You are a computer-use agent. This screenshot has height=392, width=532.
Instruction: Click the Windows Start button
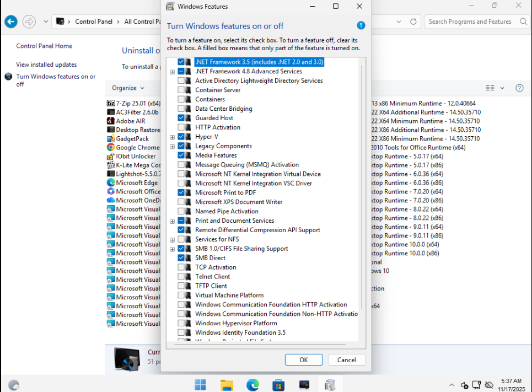pos(200,384)
